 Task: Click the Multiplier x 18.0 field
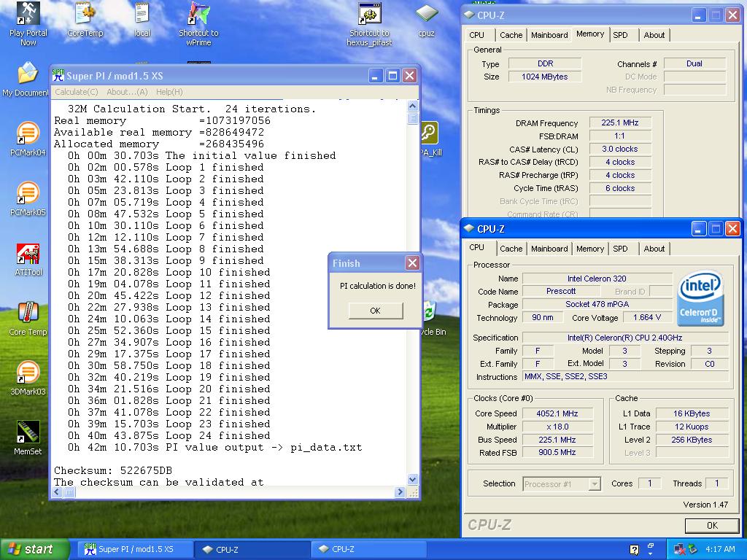click(x=557, y=427)
